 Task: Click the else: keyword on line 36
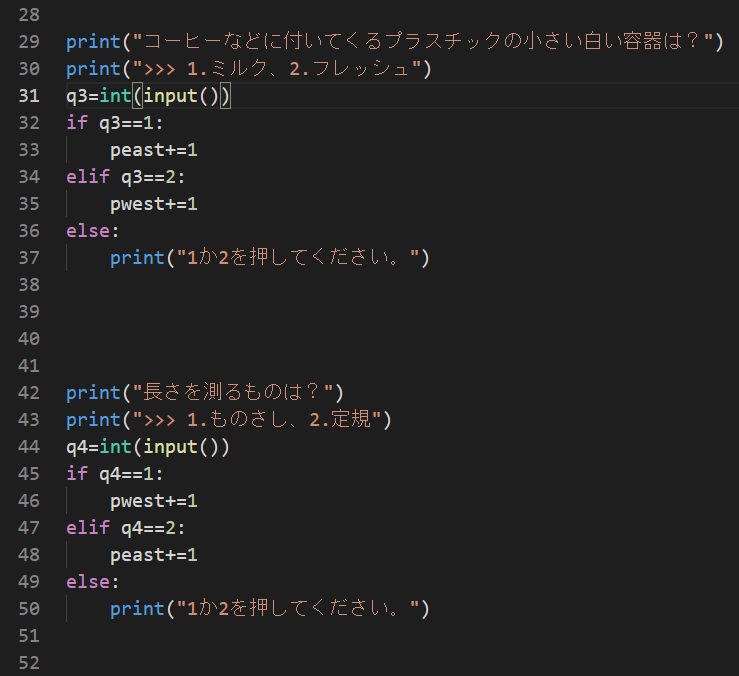92,231
